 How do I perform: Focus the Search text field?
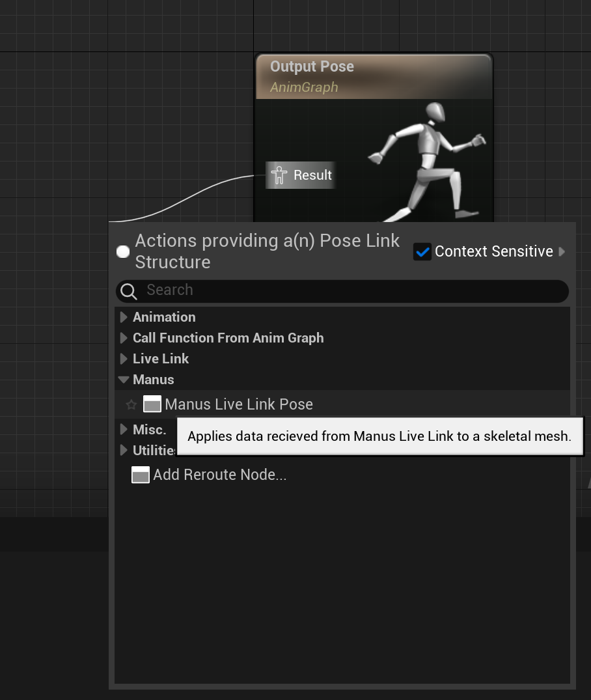tap(351, 290)
